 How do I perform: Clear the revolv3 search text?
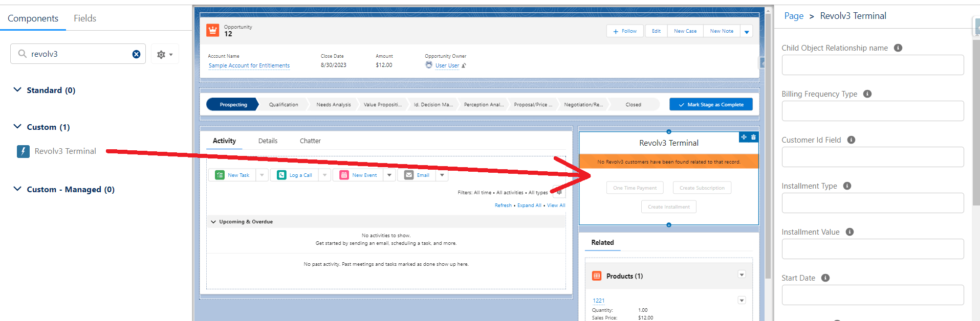click(136, 54)
